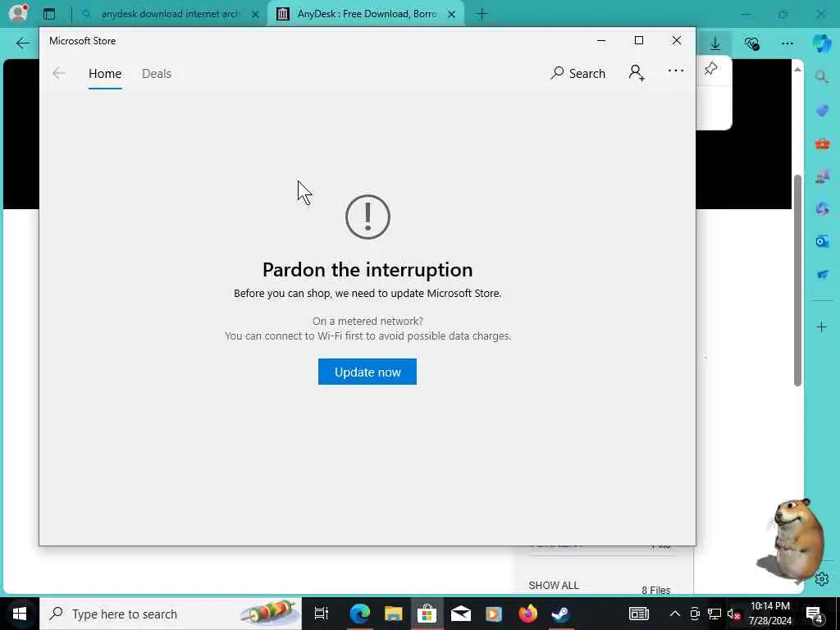This screenshot has height=630, width=840.
Task: Click the Search button in Microsoft Store
Action: 577,73
